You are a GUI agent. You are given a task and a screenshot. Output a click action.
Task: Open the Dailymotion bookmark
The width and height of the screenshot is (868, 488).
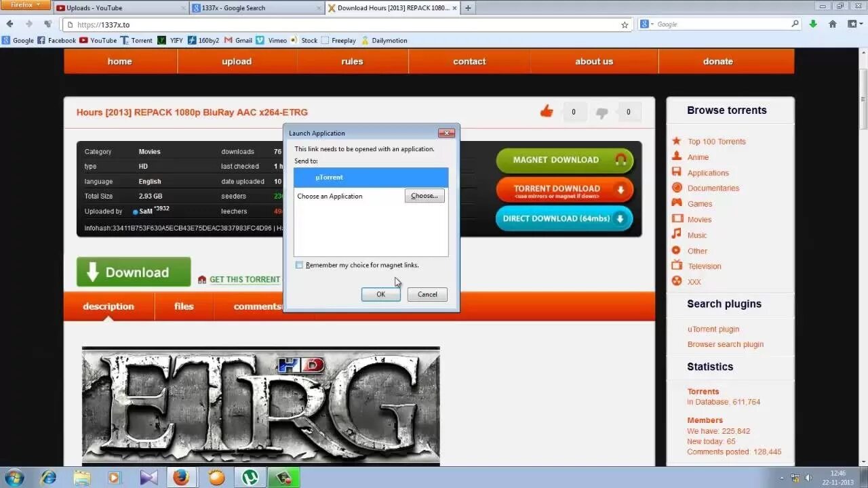point(384,40)
